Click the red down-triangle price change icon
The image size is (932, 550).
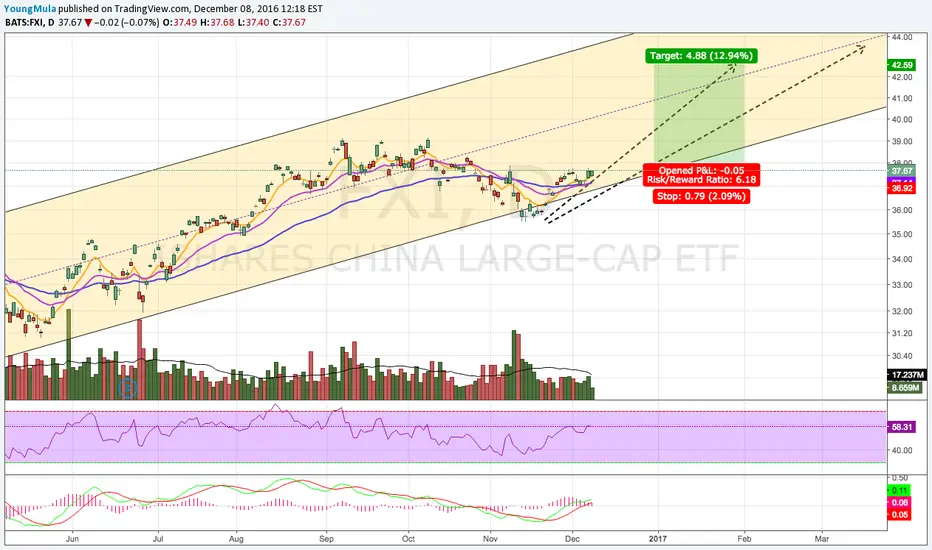pos(88,23)
